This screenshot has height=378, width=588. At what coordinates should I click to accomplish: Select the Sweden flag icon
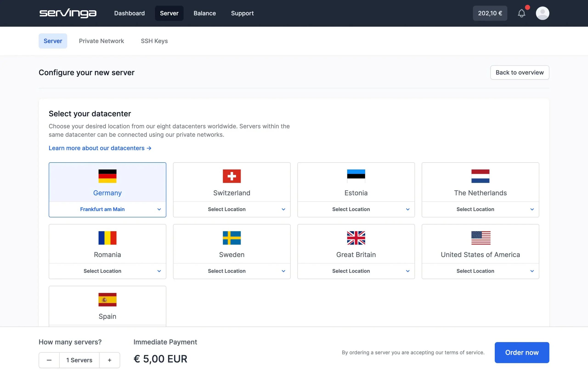tap(232, 238)
